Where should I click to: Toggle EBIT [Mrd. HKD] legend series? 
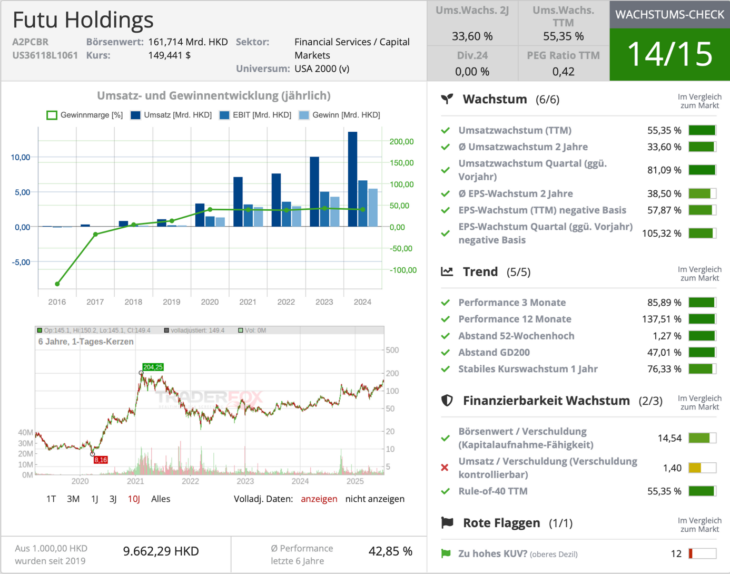click(256, 115)
